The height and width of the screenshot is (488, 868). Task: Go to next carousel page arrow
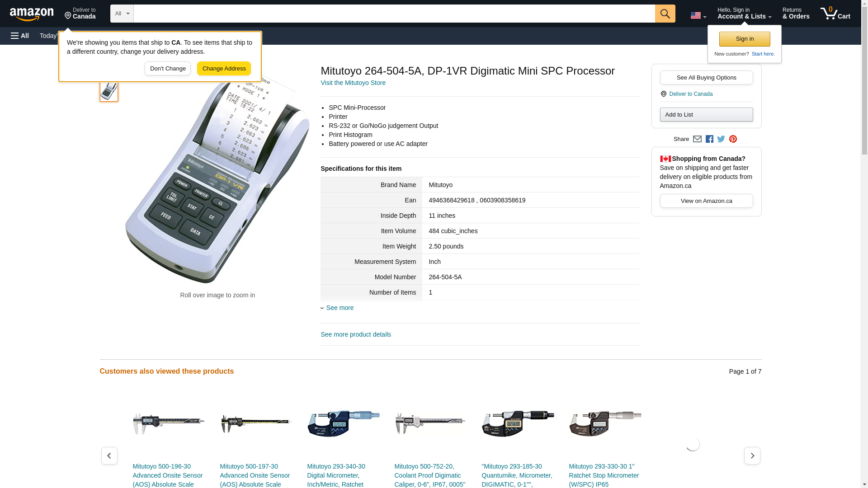pos(752,455)
